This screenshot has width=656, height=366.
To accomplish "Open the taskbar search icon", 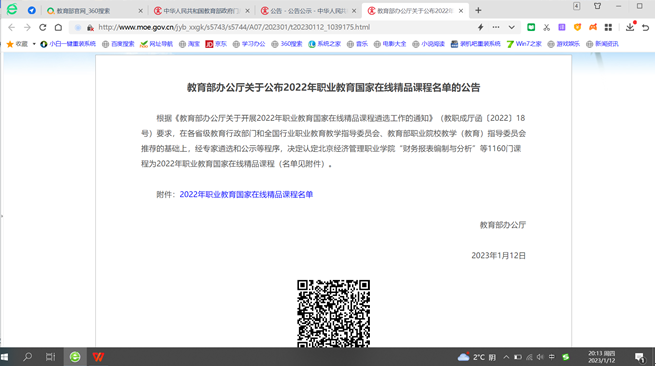I will (28, 357).
